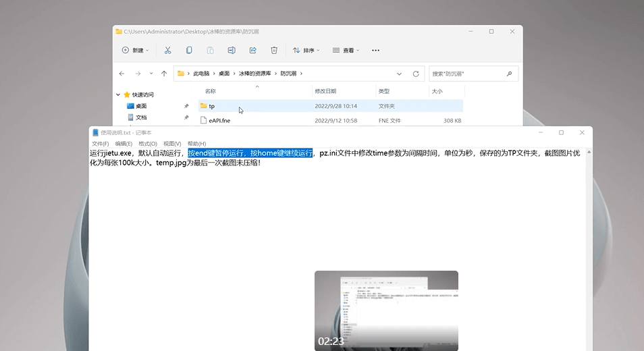
Task: Click the Copy icon in Explorer toolbar
Action: (189, 51)
